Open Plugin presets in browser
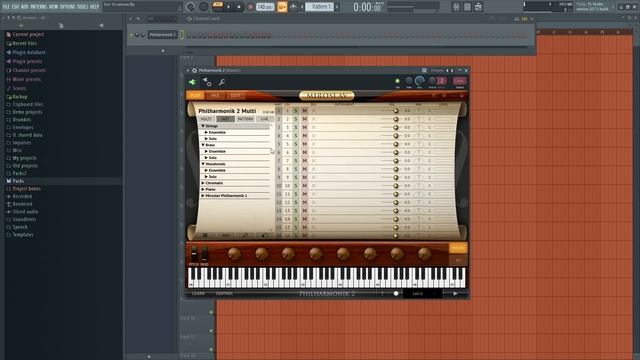 tap(27, 61)
